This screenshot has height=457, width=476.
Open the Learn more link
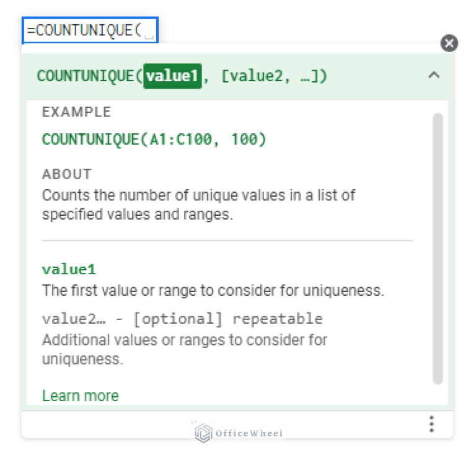click(x=80, y=396)
